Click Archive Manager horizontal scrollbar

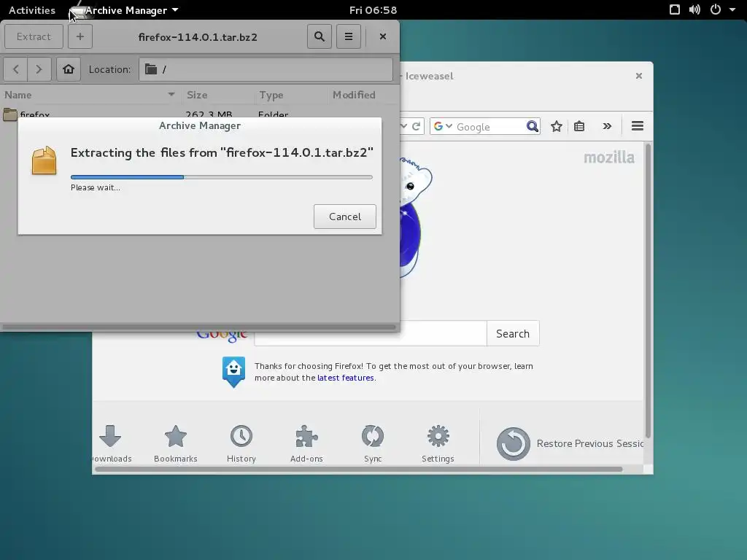[x=199, y=327]
